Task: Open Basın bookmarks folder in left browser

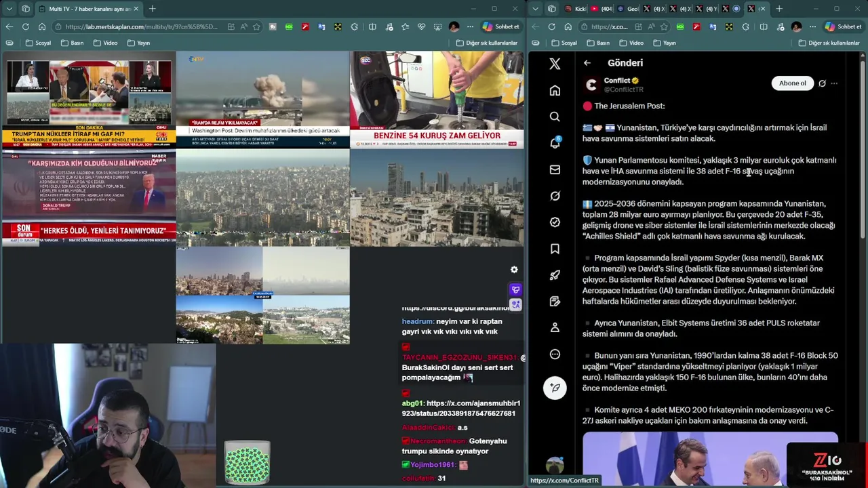Action: [72, 43]
